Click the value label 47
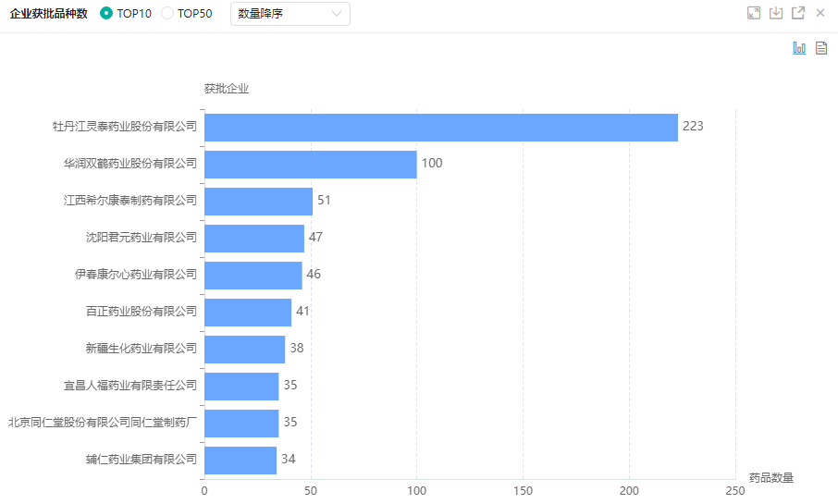838x504 pixels. click(x=315, y=237)
